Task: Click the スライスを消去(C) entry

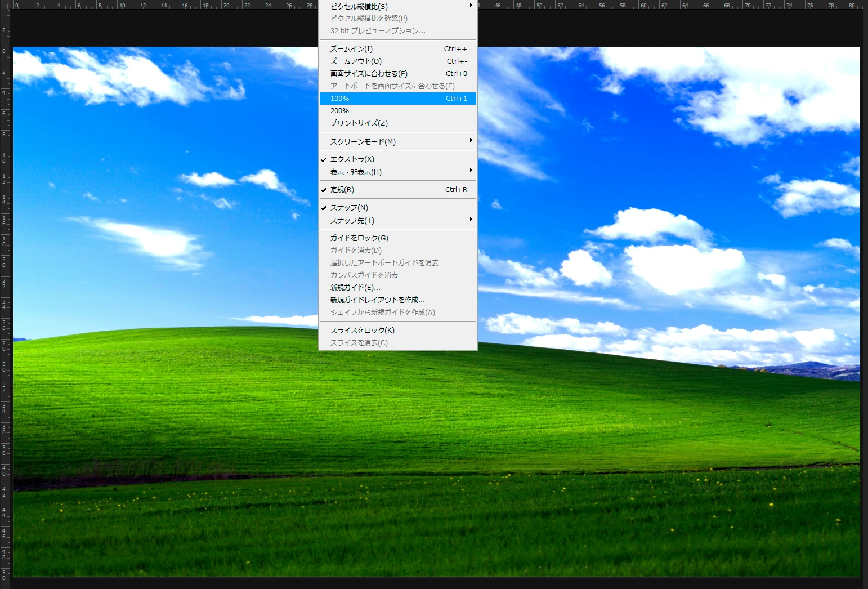Action: [398, 343]
